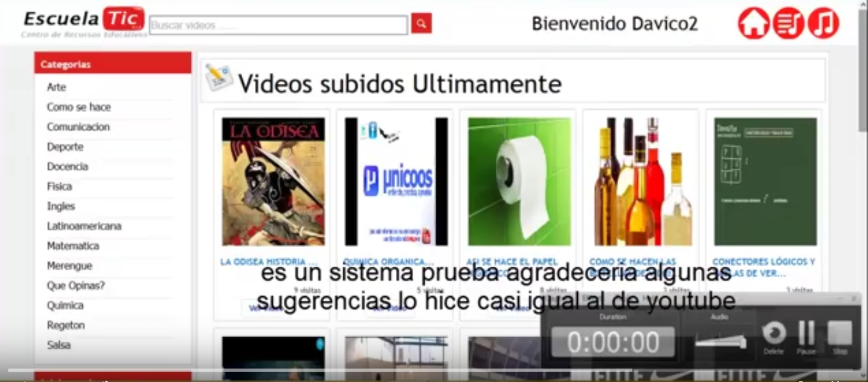Open the music note icon
Viewport: 868px width, 382px height.
tap(823, 24)
